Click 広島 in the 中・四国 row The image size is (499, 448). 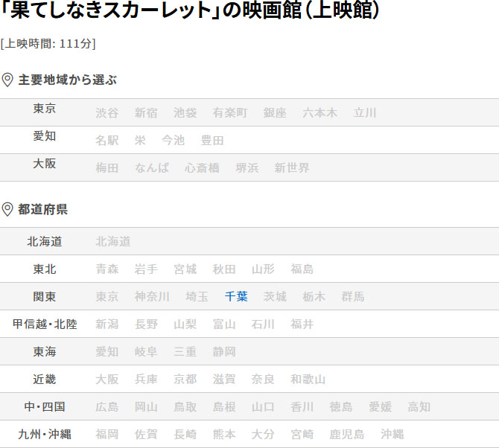point(107,407)
